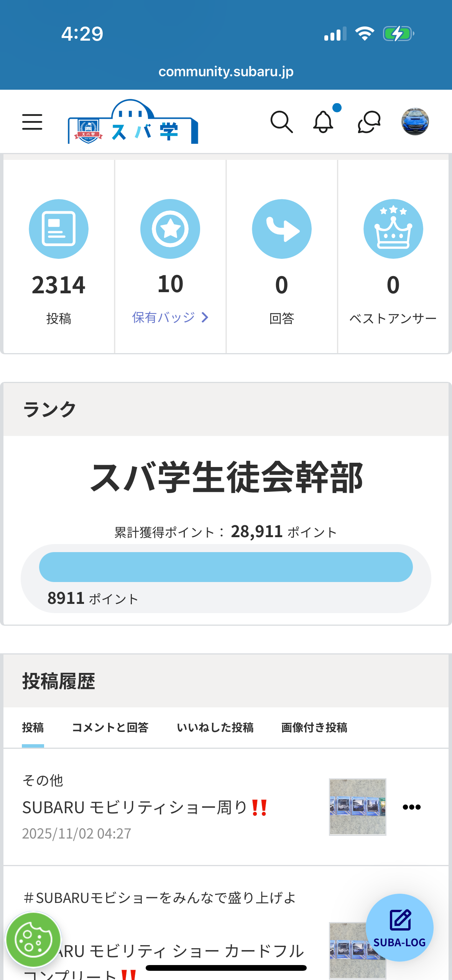Tap the スバ学 site logo
This screenshot has width=452, height=980.
pos(133,123)
